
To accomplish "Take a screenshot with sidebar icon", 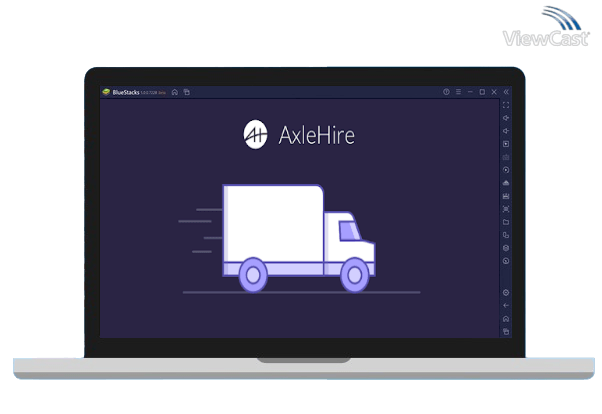I will (x=506, y=209).
